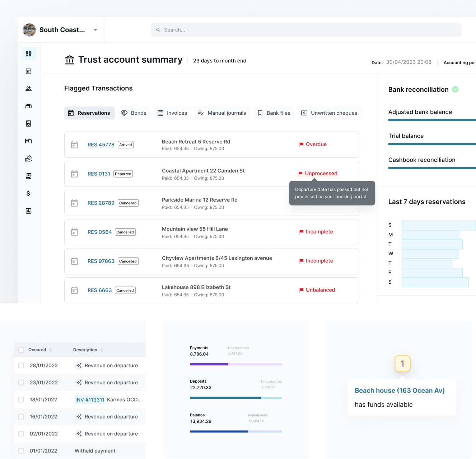Viewport: 476px width, 459px height.
Task: Check the 02/01/2022 row checkbox
Action: 21,434
